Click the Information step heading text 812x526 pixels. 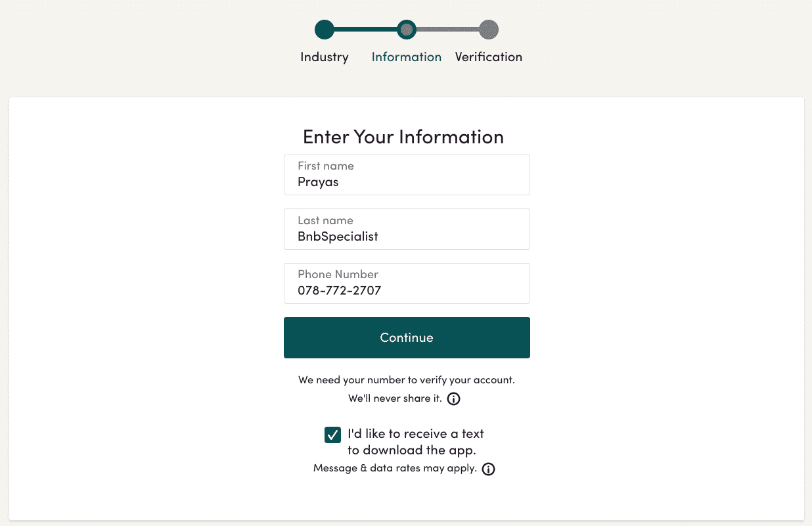406,57
